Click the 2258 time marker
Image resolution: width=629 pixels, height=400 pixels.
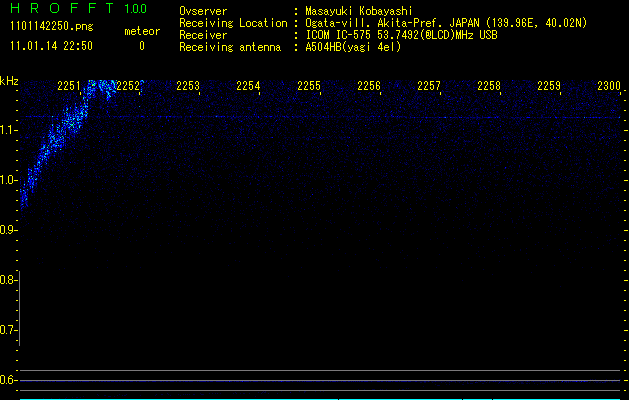pyautogui.click(x=489, y=86)
